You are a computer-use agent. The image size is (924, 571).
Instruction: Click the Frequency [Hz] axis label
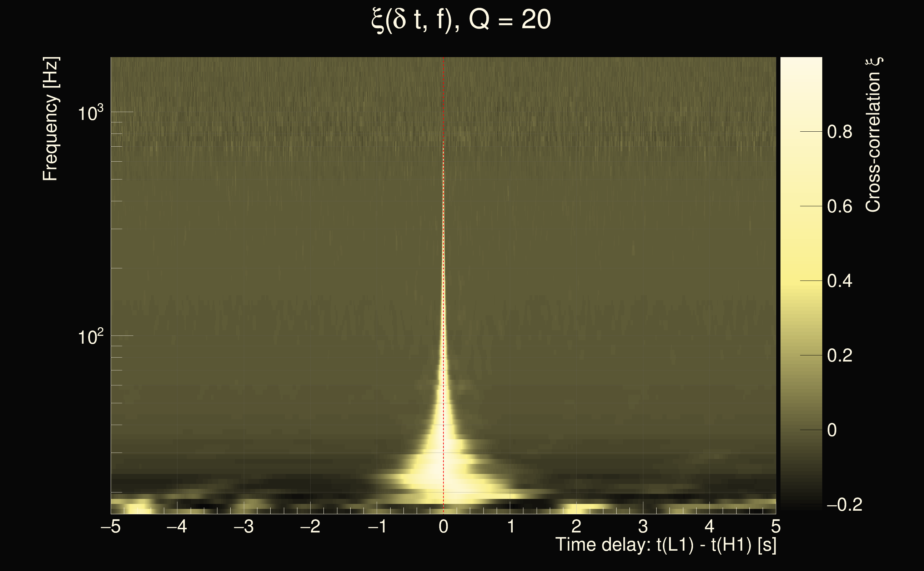[x=50, y=119]
